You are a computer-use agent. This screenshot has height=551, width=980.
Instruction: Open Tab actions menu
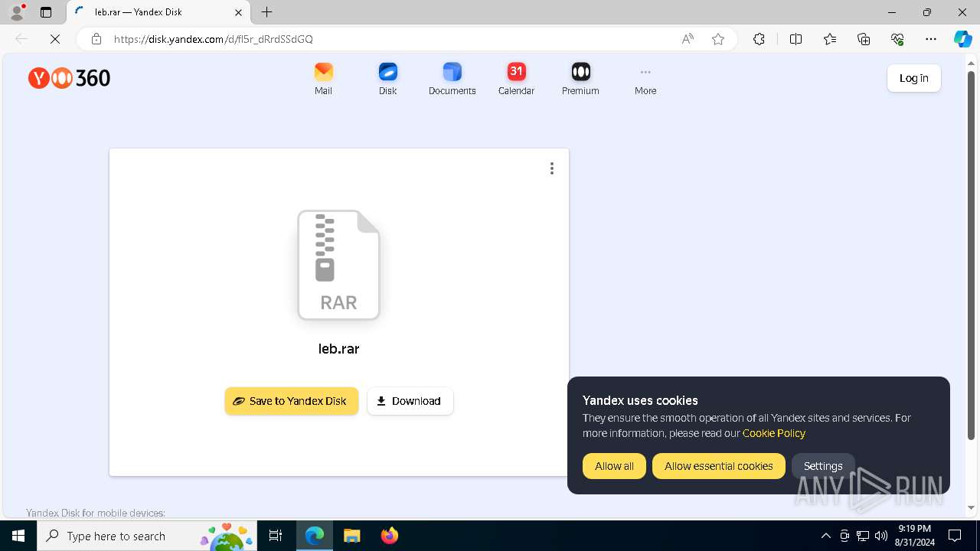(x=46, y=12)
